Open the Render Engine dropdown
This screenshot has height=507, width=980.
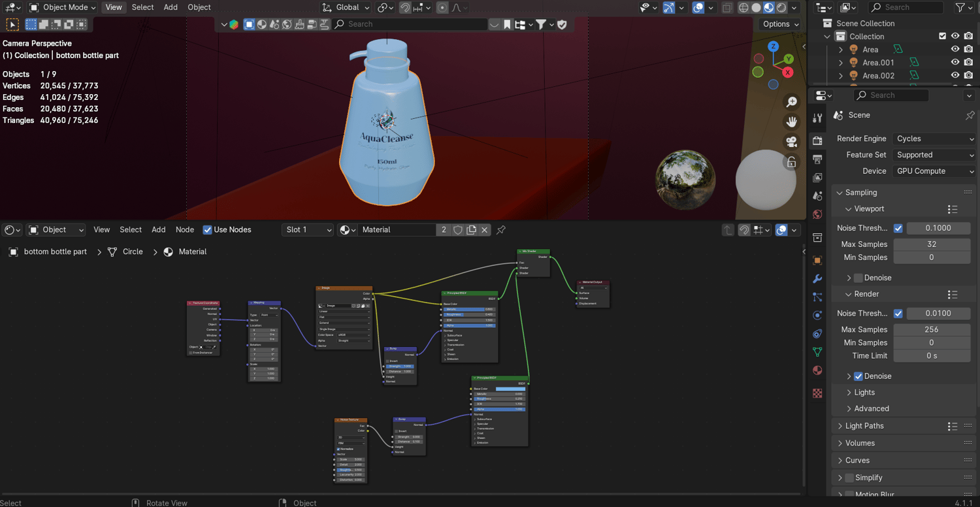934,139
